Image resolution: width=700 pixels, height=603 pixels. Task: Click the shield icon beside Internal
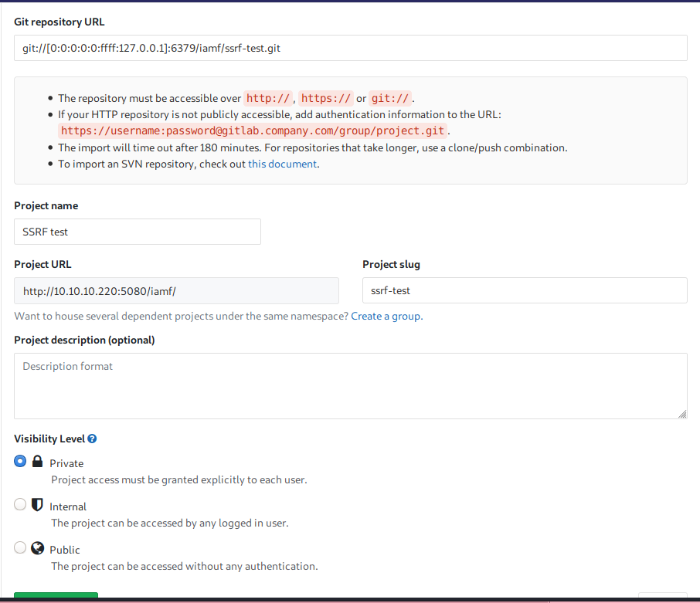pyautogui.click(x=37, y=505)
